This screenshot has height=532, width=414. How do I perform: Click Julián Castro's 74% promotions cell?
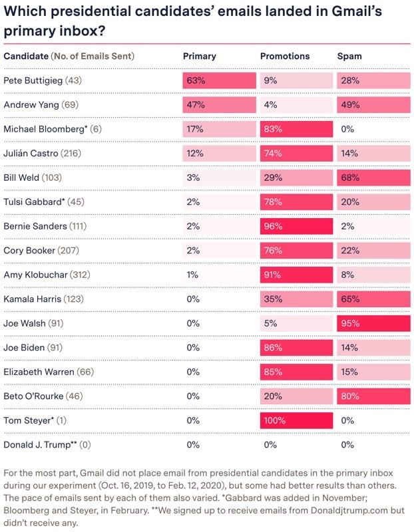pyautogui.click(x=296, y=154)
